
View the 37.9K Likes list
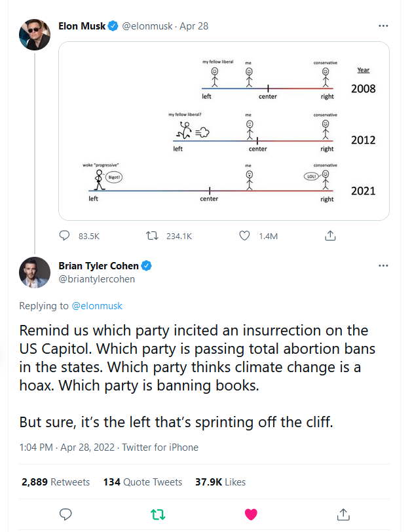point(221,482)
